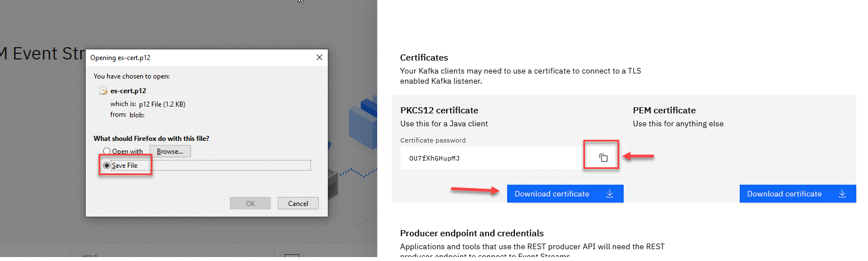Choose the Save File radio button
This screenshot has height=261, width=868.
pyautogui.click(x=106, y=166)
